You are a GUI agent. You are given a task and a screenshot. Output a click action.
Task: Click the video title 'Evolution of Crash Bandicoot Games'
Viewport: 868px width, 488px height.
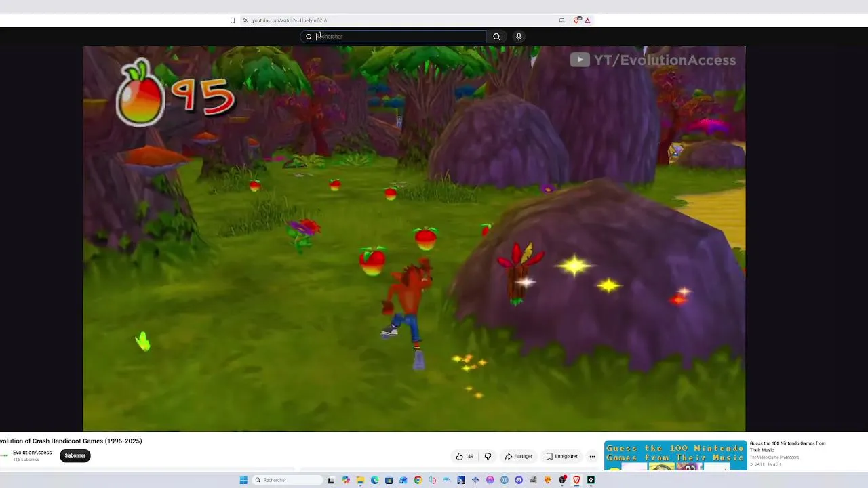(71, 441)
